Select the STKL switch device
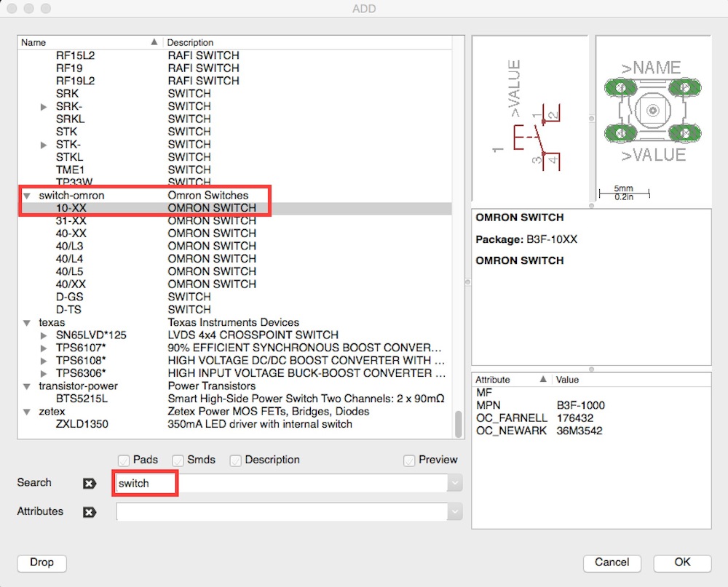 [x=234, y=157]
